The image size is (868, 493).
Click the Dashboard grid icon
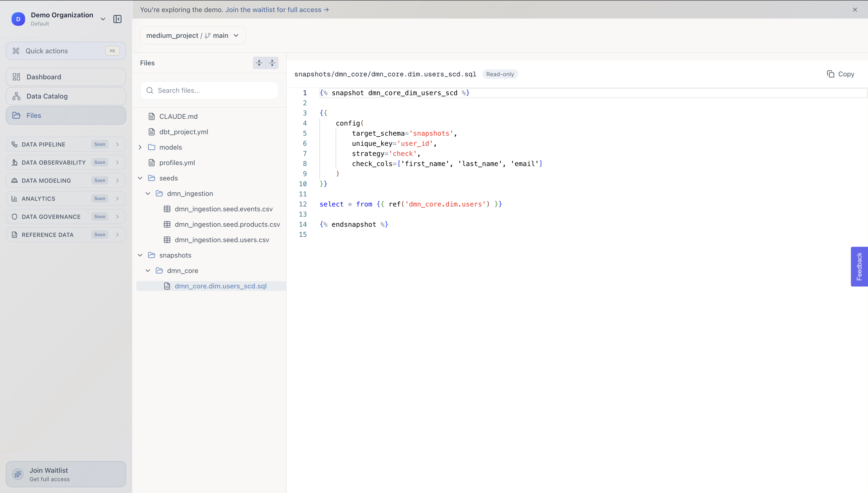(16, 77)
